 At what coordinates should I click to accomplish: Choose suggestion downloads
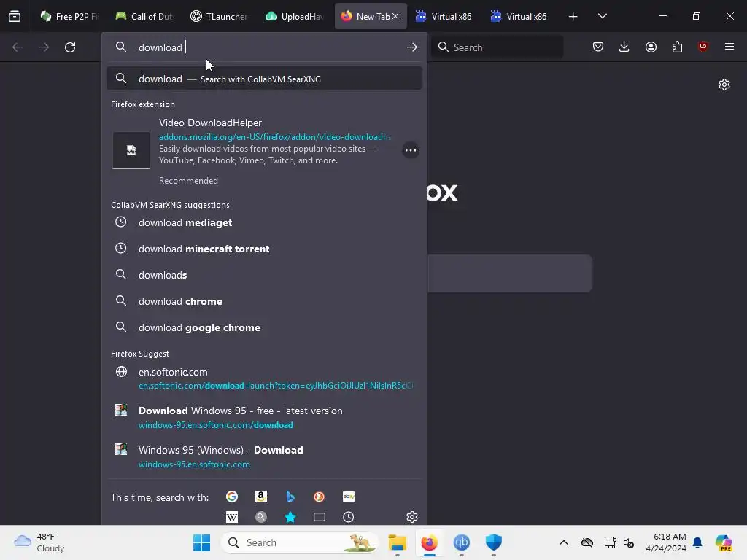(x=264, y=275)
